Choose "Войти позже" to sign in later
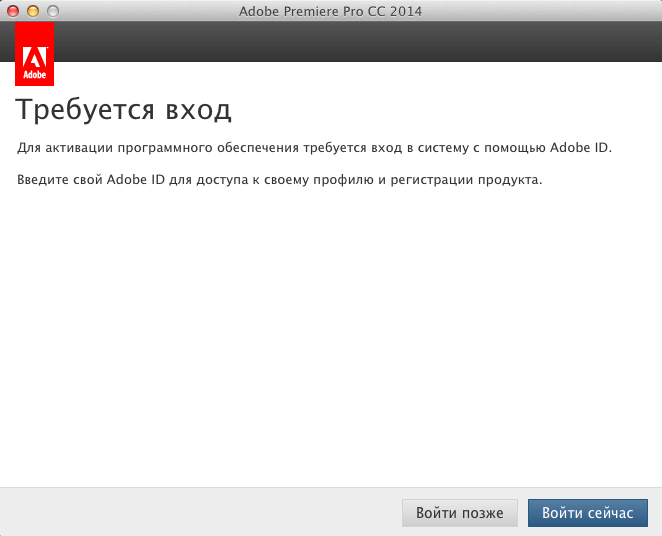This screenshot has height=536, width=662. 460,513
